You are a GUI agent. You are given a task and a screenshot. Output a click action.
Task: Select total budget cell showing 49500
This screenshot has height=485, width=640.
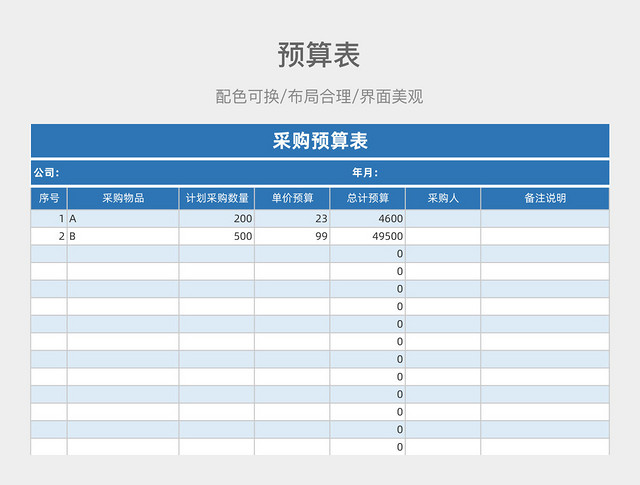click(367, 236)
